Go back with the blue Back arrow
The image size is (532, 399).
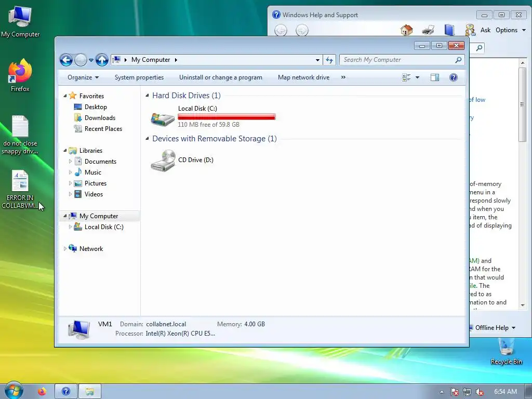click(66, 60)
